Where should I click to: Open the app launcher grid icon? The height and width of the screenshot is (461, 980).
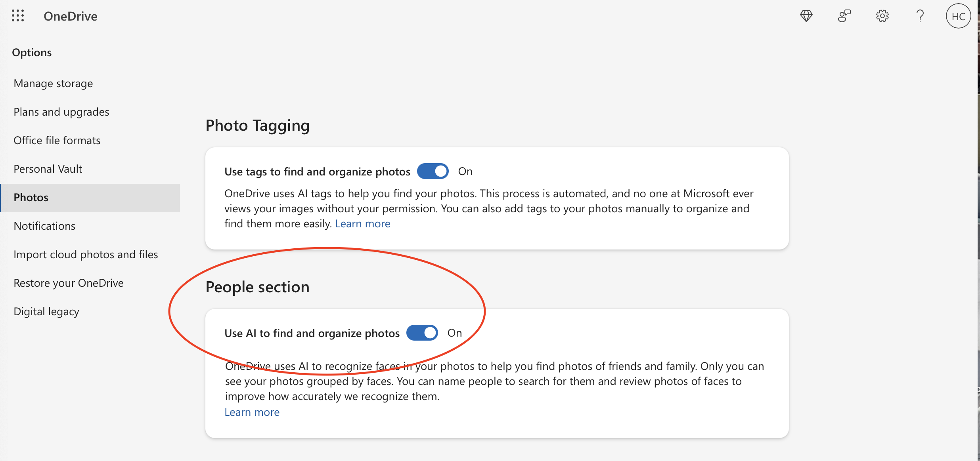pyautogui.click(x=18, y=16)
